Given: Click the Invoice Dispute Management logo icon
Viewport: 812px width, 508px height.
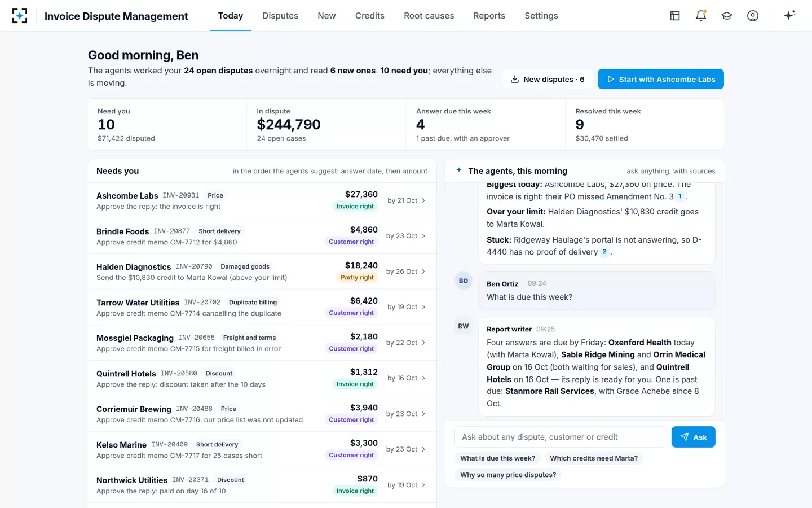Looking at the screenshot, I should click(x=20, y=16).
